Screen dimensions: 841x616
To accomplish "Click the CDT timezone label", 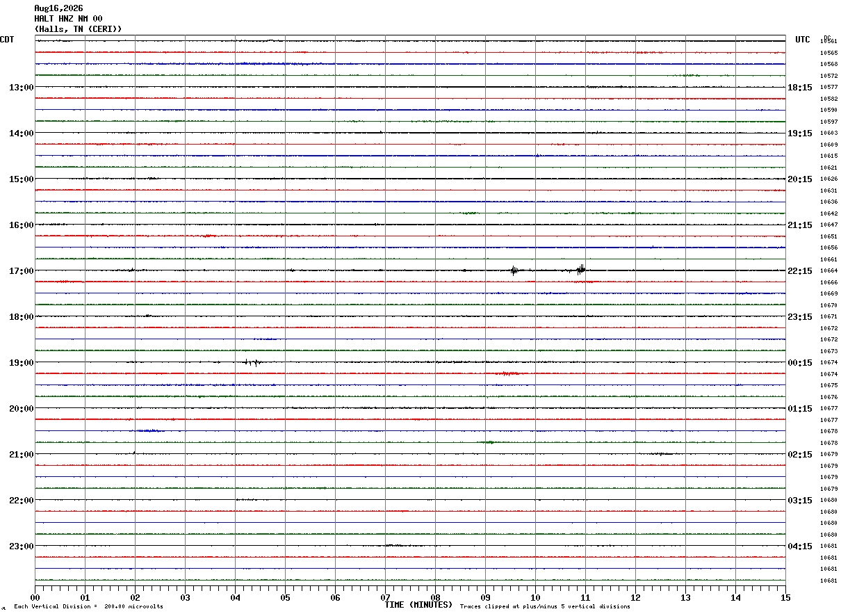I will click(7, 40).
